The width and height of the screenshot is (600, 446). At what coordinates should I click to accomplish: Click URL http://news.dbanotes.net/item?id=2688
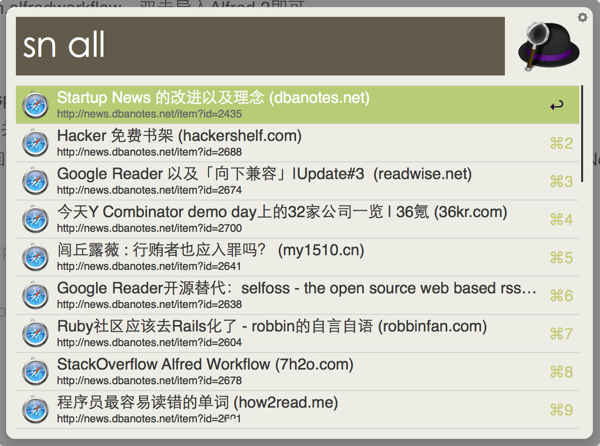tap(149, 152)
